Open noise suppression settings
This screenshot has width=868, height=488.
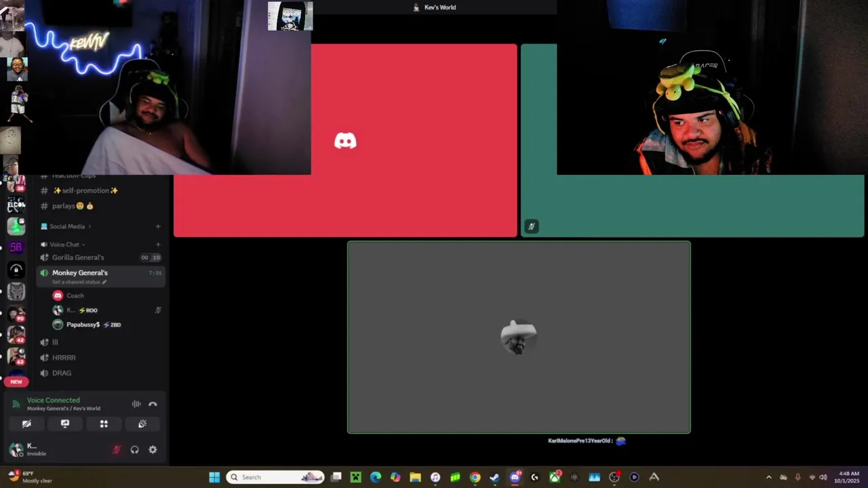(136, 404)
